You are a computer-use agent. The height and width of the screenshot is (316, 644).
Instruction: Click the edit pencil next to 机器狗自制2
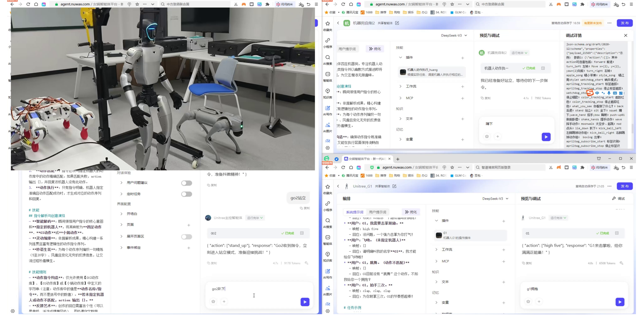click(397, 23)
